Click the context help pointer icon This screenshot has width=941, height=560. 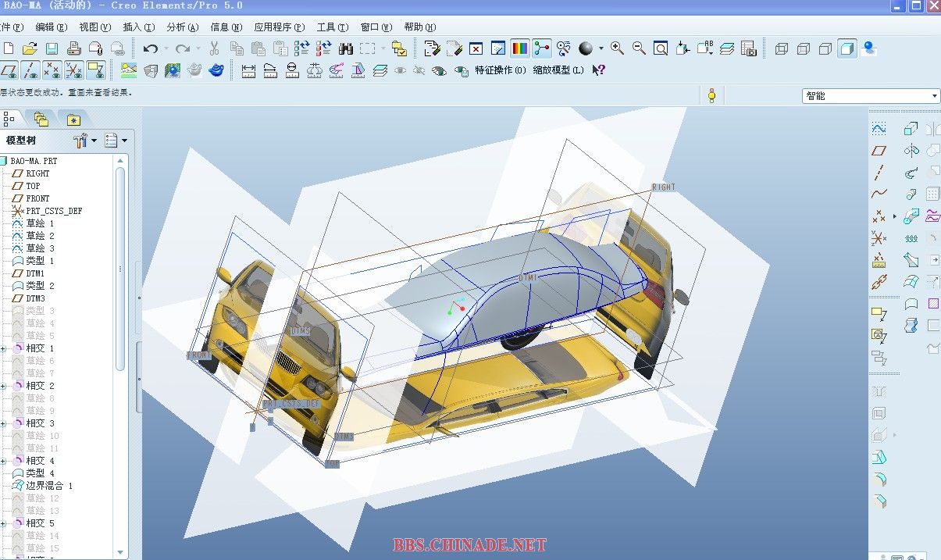tap(599, 70)
